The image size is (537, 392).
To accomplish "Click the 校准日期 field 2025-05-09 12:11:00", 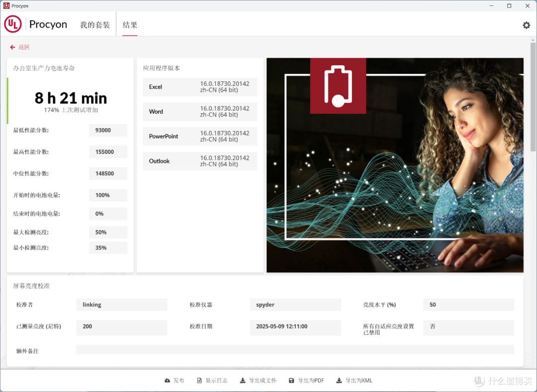I will click(295, 328).
